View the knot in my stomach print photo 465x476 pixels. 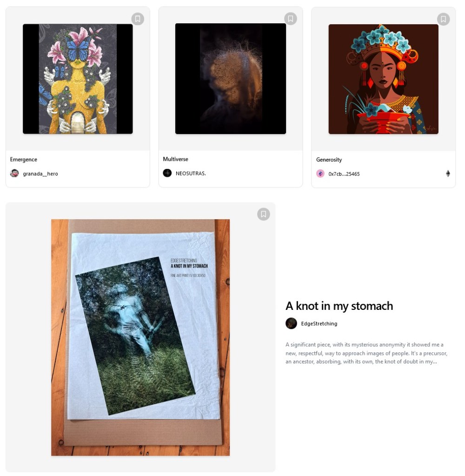(140, 337)
